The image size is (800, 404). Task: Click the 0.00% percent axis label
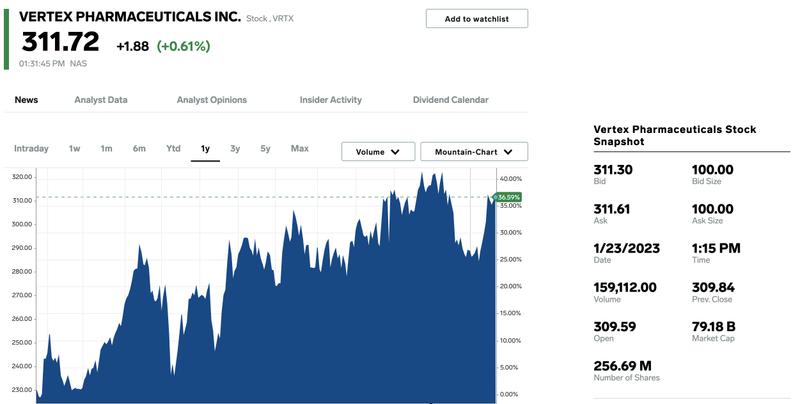click(x=511, y=394)
